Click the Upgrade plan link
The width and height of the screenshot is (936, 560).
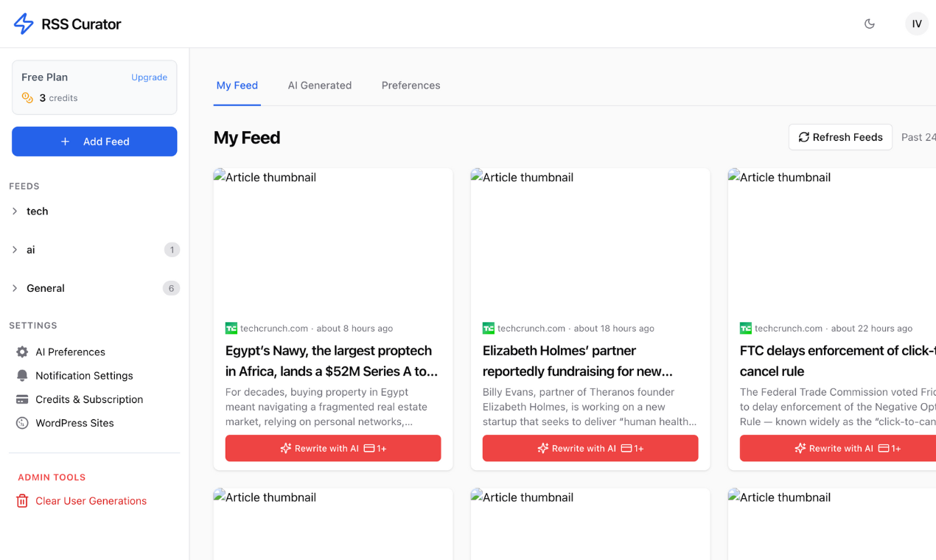149,77
